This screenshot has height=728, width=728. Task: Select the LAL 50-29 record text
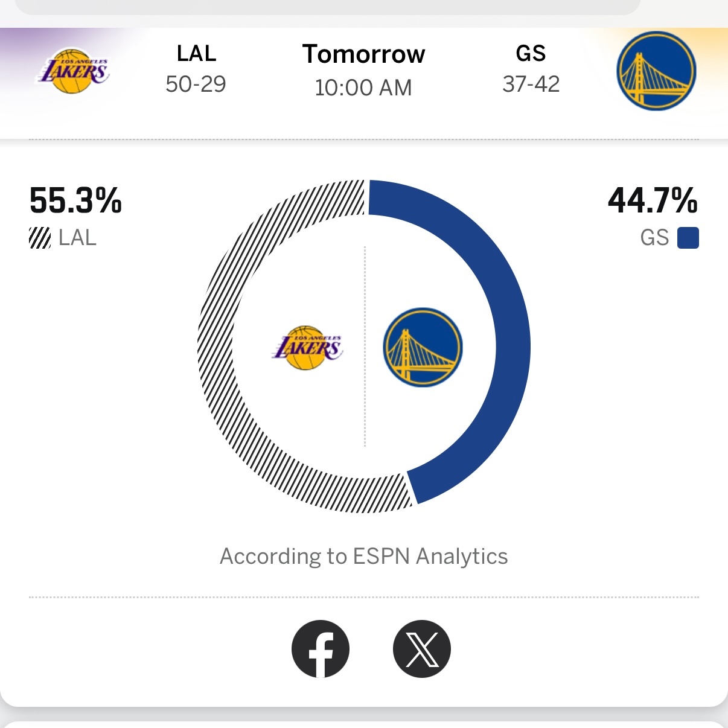click(196, 85)
